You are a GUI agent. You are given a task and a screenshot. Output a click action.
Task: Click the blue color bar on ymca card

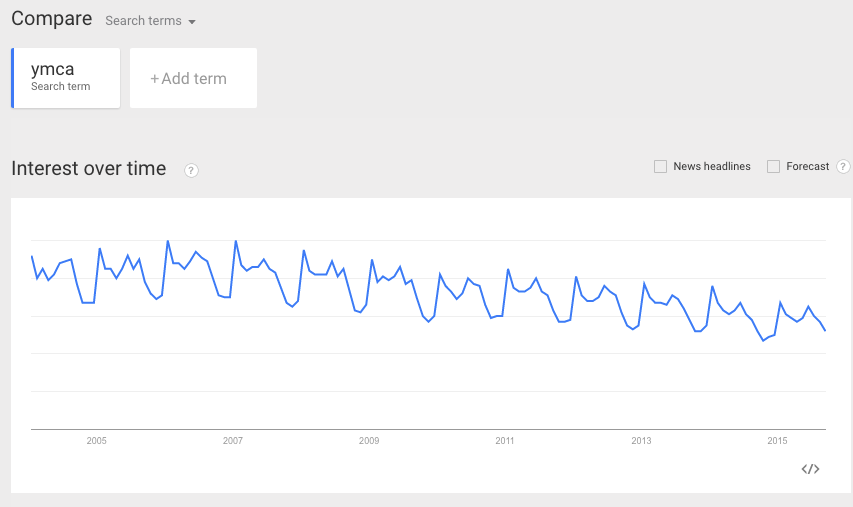13,78
